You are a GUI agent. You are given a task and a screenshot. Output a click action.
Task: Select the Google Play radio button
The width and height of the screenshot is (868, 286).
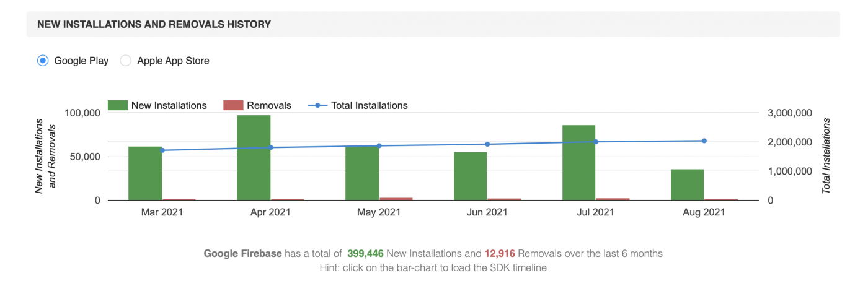43,61
